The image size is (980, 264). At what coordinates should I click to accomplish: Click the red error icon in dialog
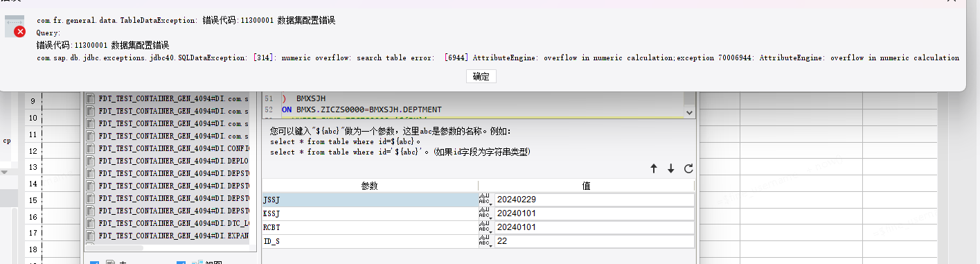click(x=20, y=32)
